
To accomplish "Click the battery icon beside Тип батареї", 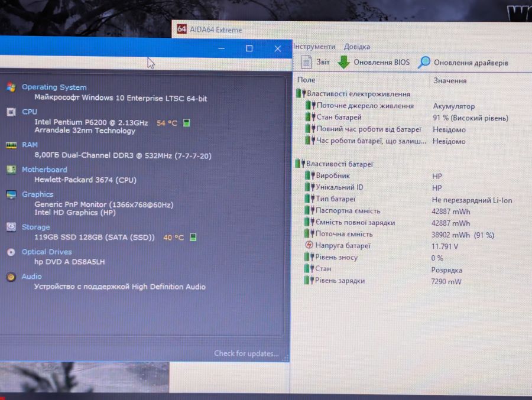I will pos(310,199).
